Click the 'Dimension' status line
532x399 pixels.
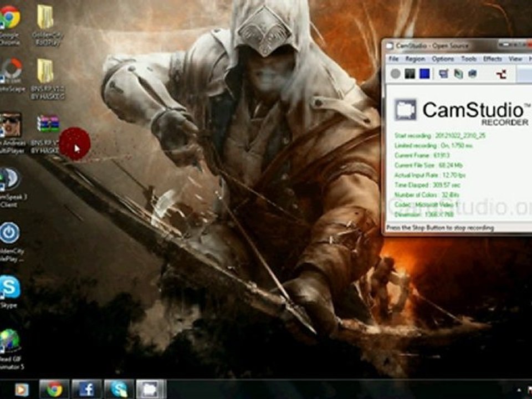click(424, 214)
